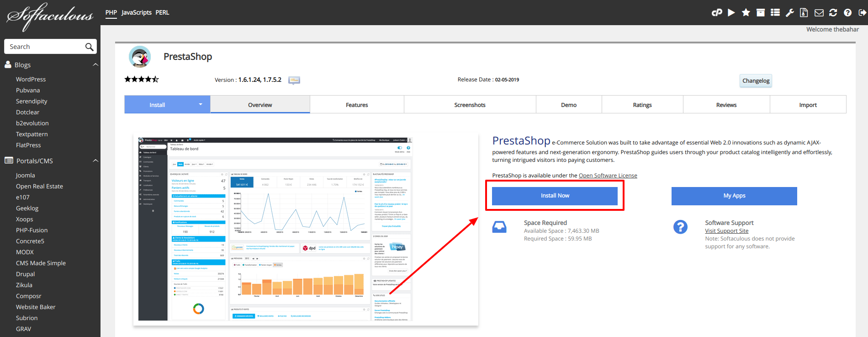This screenshot has height=337, width=868.
Task: Open the zip backups icon
Action: click(x=804, y=13)
